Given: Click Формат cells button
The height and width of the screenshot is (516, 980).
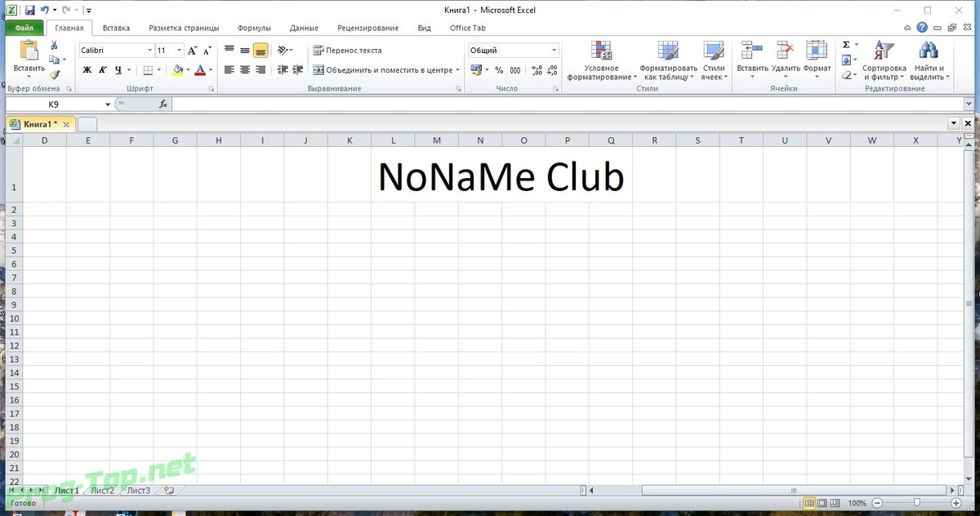Looking at the screenshot, I should 817,60.
